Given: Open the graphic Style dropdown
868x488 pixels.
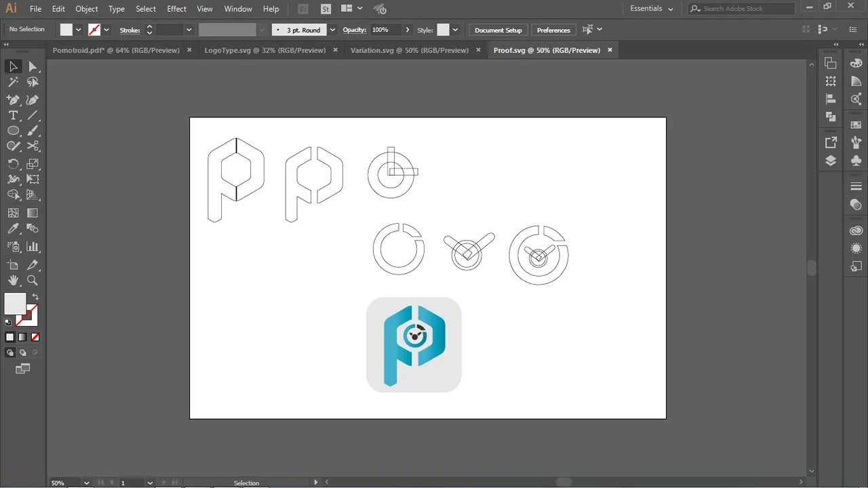Looking at the screenshot, I should point(455,30).
